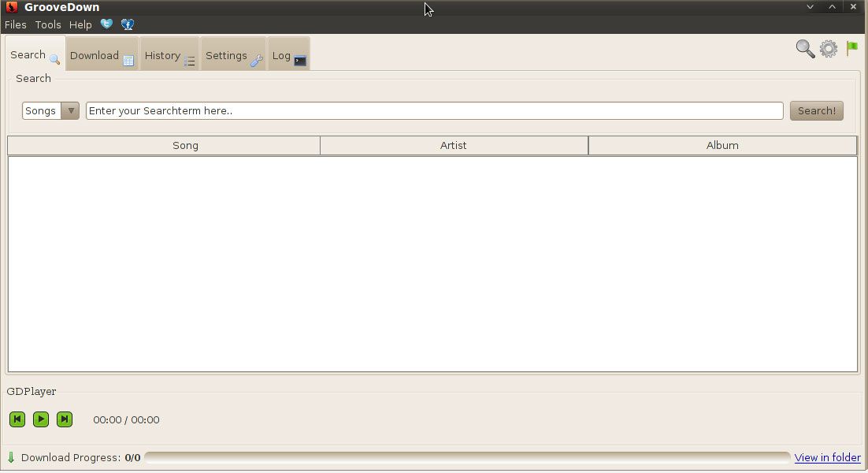
Task: Open the Files menu
Action: tap(16, 24)
